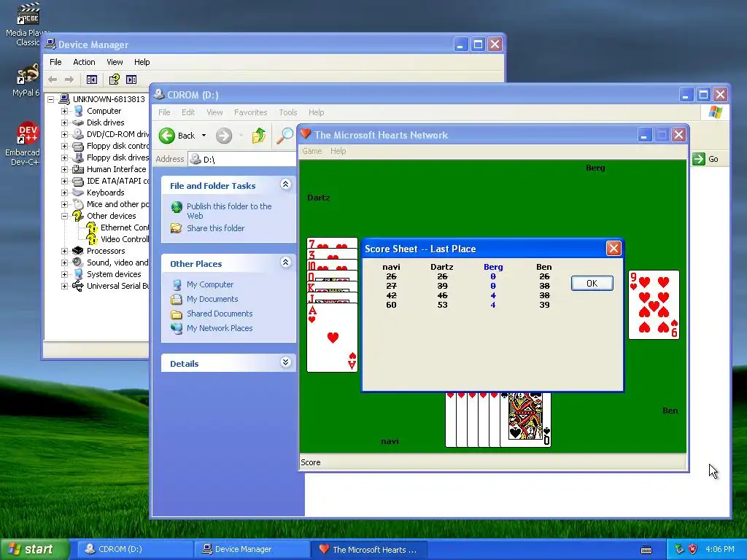The height and width of the screenshot is (560, 747).
Task: Select Human Interface devices item
Action: point(116,169)
